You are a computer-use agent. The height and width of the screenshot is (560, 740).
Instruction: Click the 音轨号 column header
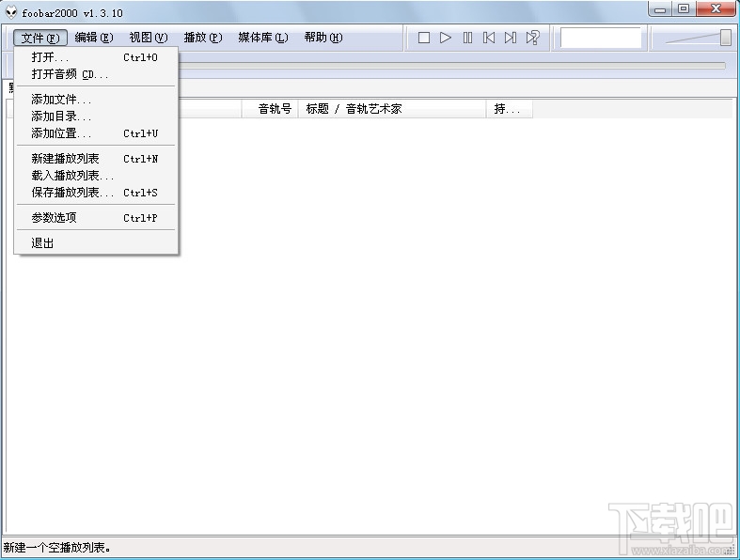270,109
